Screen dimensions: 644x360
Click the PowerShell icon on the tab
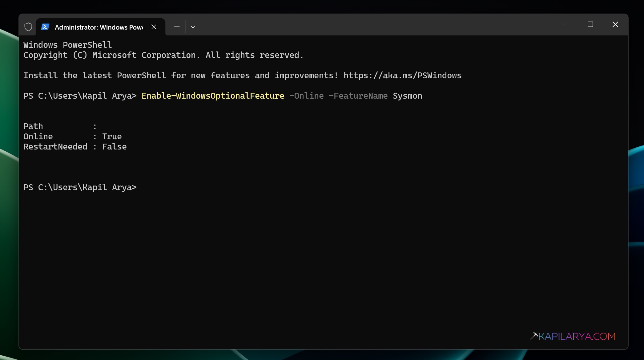(x=45, y=27)
